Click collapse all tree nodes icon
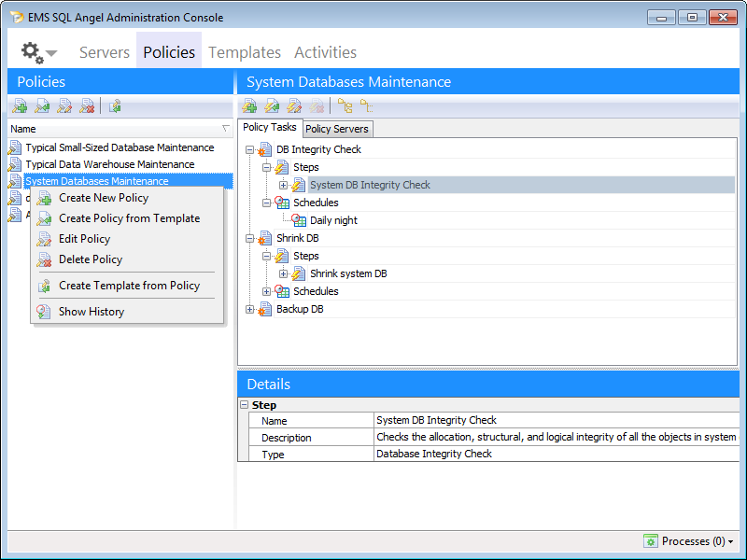Image resolution: width=747 pixels, height=560 pixels. click(366, 105)
